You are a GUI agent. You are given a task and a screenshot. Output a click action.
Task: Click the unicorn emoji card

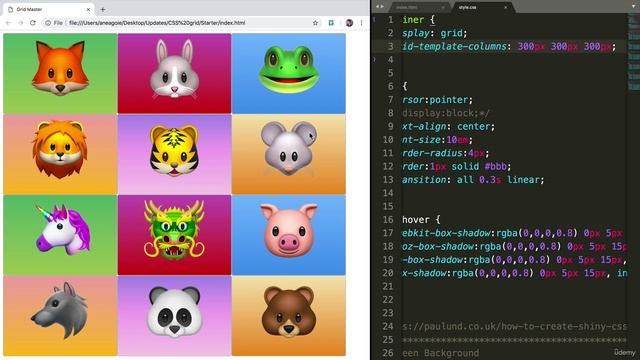(60, 235)
